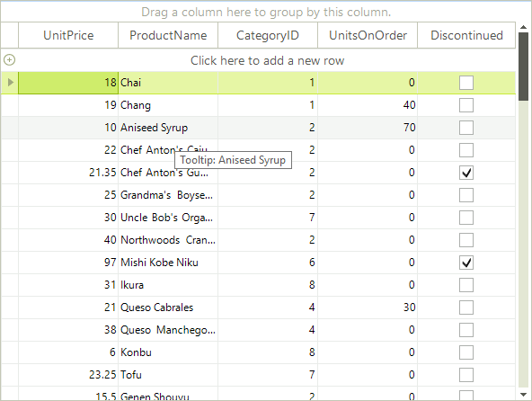This screenshot has height=401, width=532.
Task: Select CategoryID '8' in Ikura row
Action: [268, 285]
